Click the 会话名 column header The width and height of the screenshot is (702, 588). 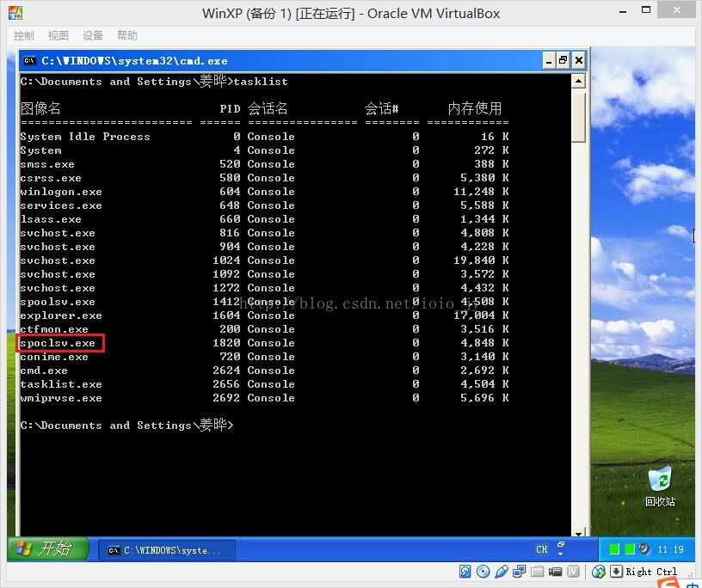[x=268, y=108]
